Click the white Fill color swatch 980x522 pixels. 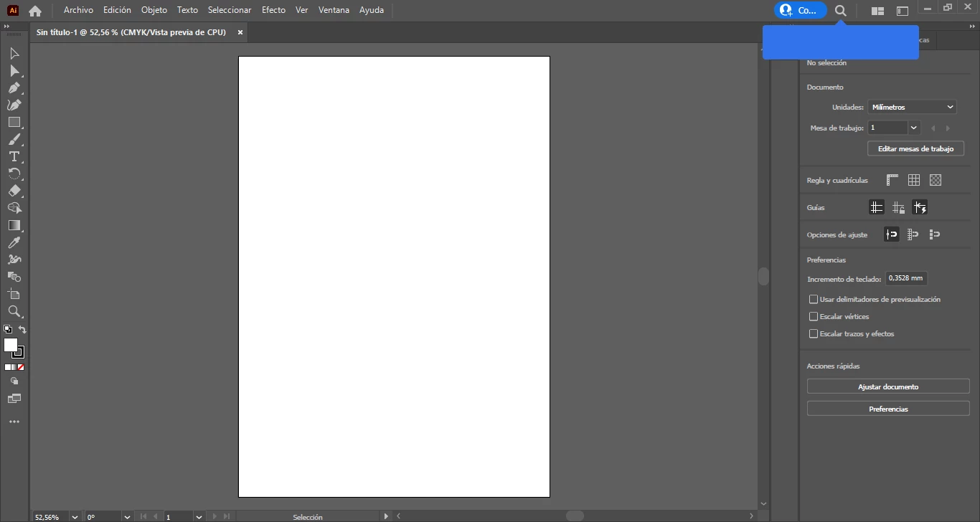click(11, 345)
